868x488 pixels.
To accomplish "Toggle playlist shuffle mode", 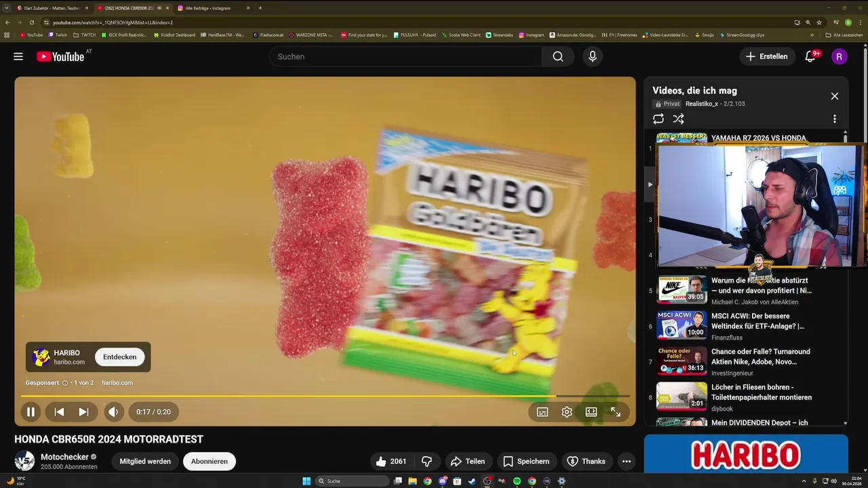I will click(x=678, y=119).
